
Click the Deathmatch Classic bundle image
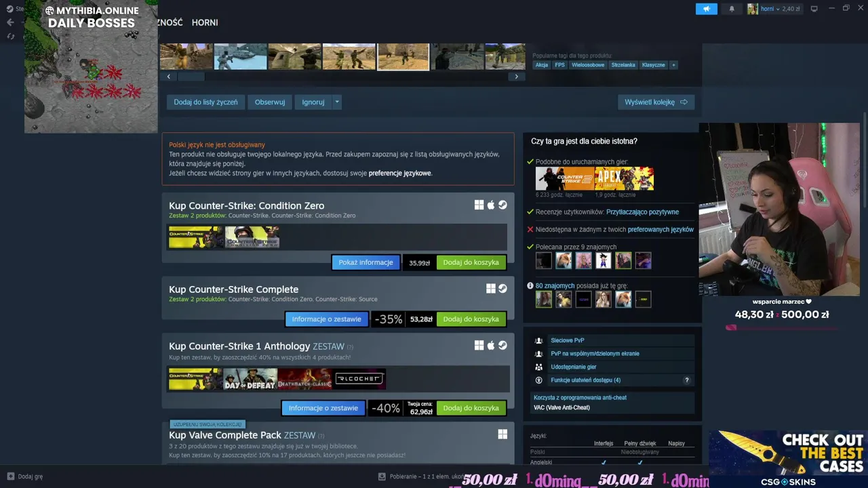(304, 379)
